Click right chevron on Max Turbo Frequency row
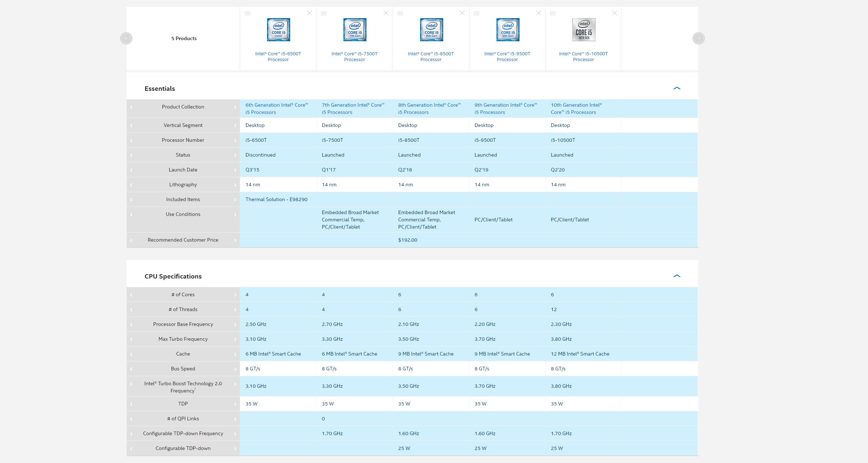The image size is (868, 463). coord(235,339)
